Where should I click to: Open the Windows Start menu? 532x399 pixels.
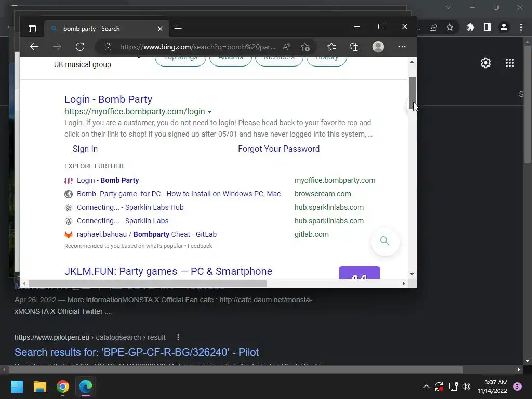[x=17, y=387]
